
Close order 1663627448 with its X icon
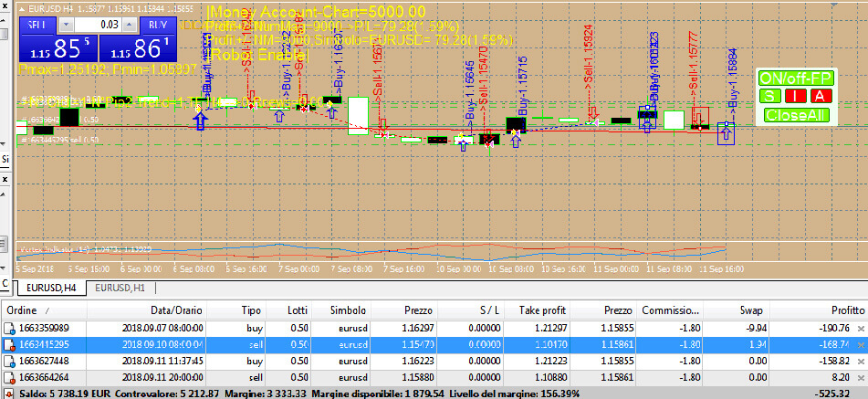click(860, 361)
